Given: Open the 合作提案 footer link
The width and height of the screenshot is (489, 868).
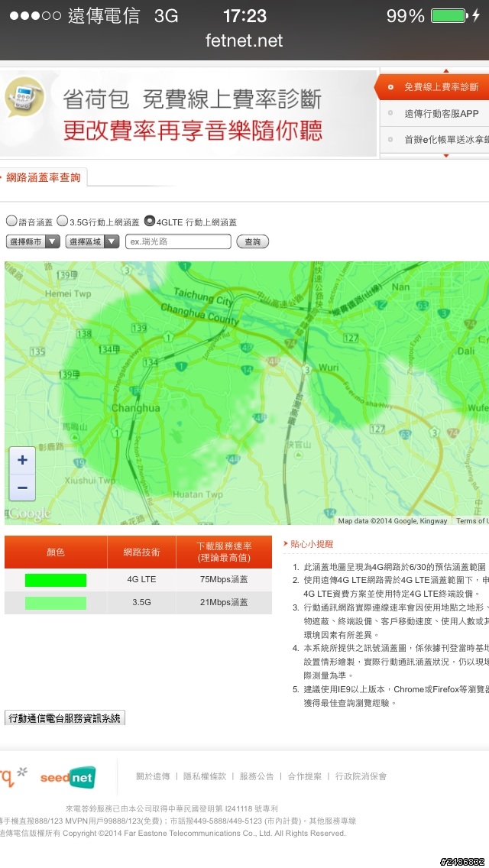Looking at the screenshot, I should pos(305,776).
